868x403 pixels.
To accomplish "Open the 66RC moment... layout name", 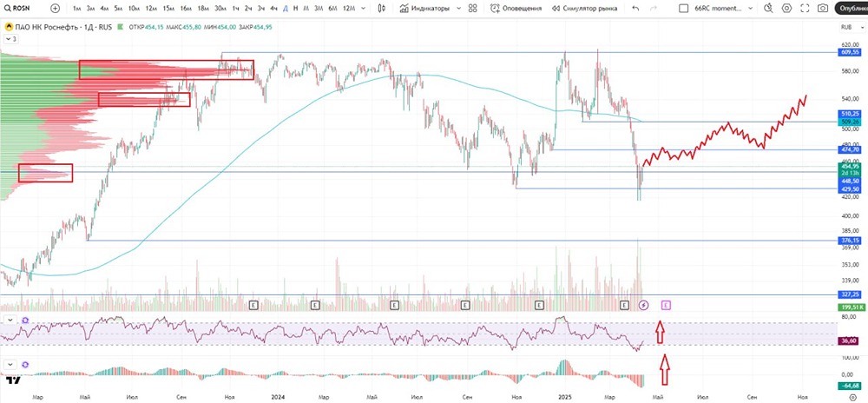I will pos(716,9).
